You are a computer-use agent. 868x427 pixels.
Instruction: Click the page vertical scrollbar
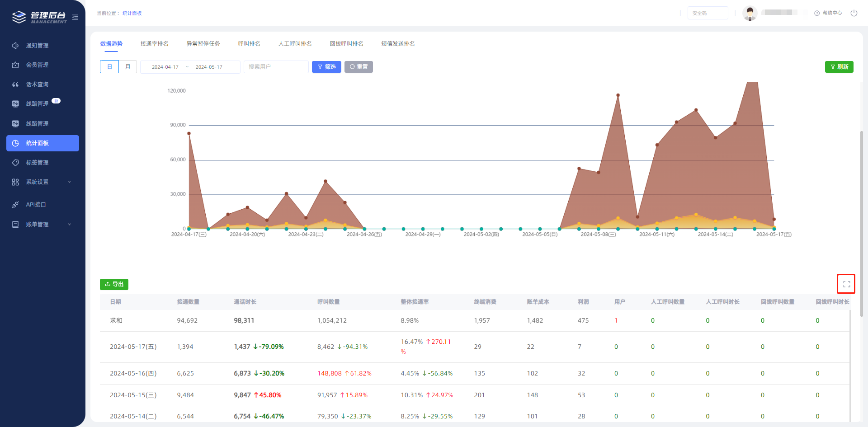point(861,224)
